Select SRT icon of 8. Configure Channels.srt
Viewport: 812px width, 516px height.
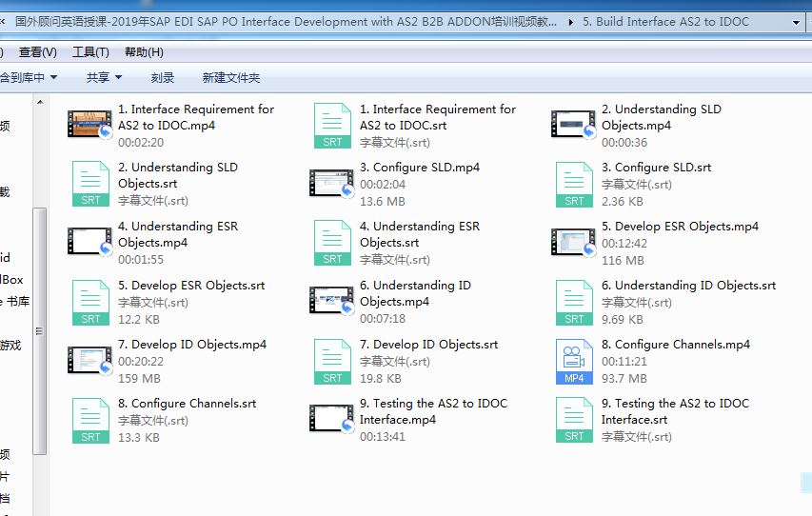tap(90, 421)
